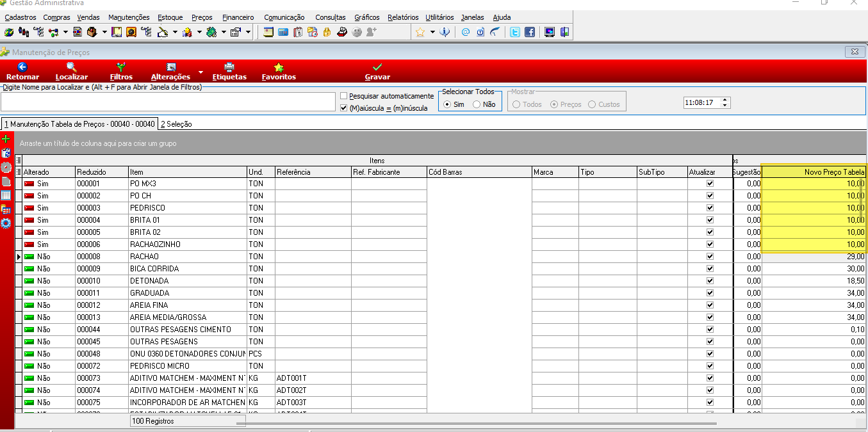This screenshot has height=432, width=868.
Task: Click the Novo Preço Tabela column header
Action: pyautogui.click(x=814, y=172)
